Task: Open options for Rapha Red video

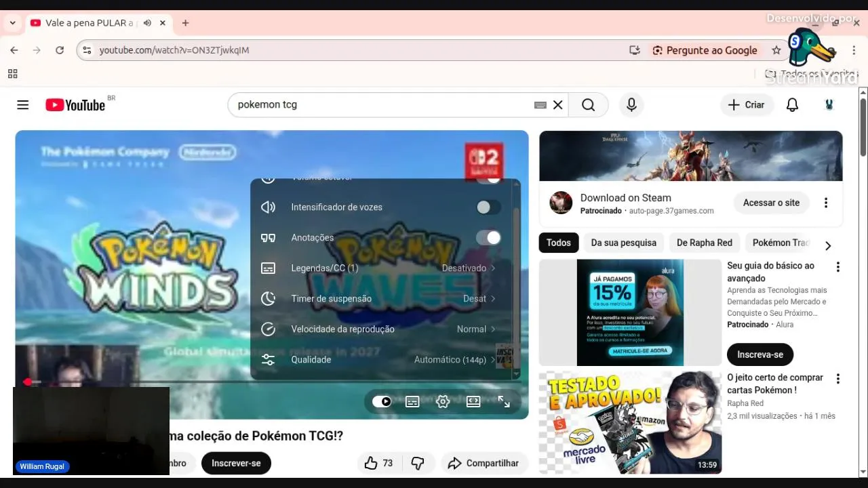Action: click(837, 379)
